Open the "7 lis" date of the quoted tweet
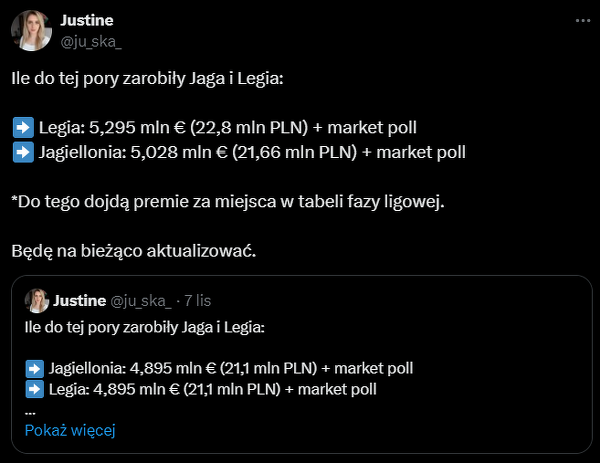Image resolution: width=600 pixels, height=463 pixels. point(196,300)
